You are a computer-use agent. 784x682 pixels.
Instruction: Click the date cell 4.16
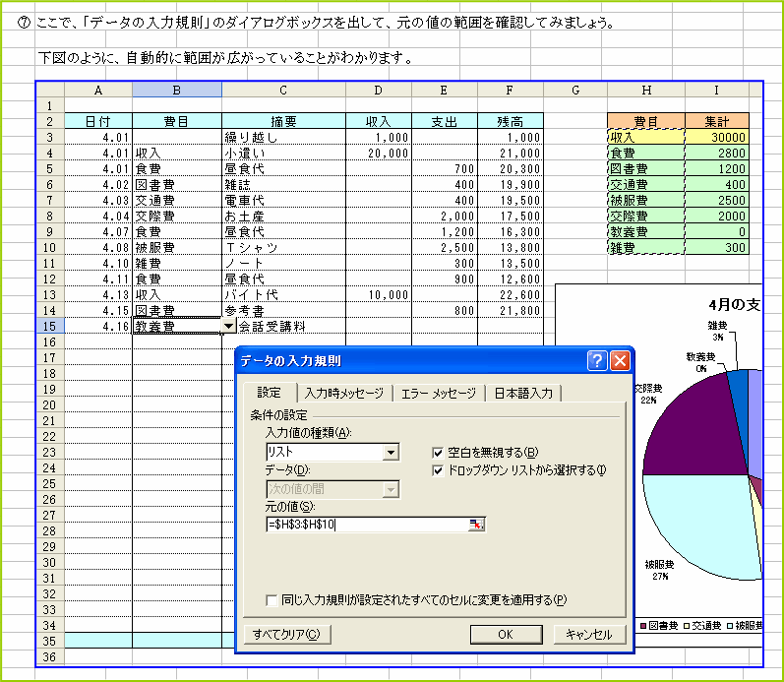point(98,327)
